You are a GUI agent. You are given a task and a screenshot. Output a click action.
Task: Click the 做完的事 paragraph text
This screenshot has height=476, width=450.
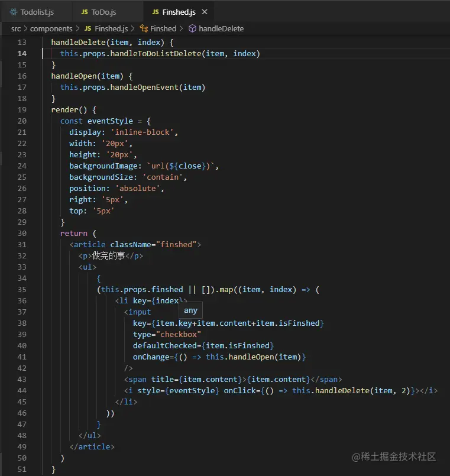108,256
